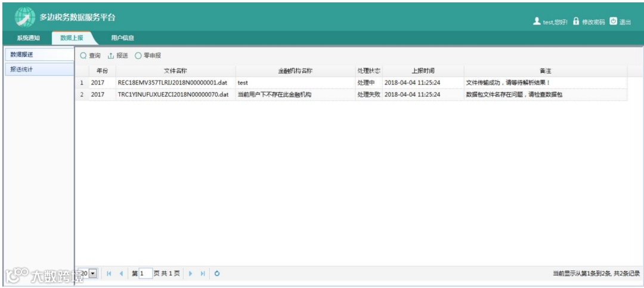Click the 报送 button label
644x288 pixels.
pyautogui.click(x=122, y=55)
